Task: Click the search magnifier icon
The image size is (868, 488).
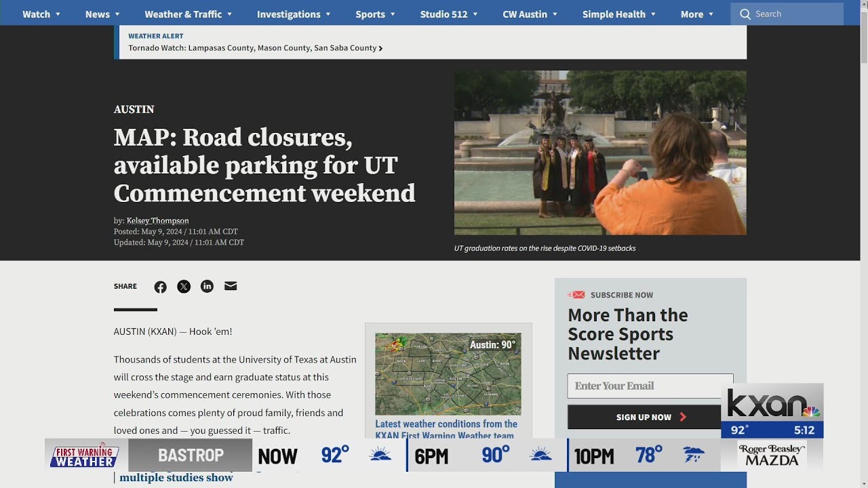Action: tap(745, 14)
